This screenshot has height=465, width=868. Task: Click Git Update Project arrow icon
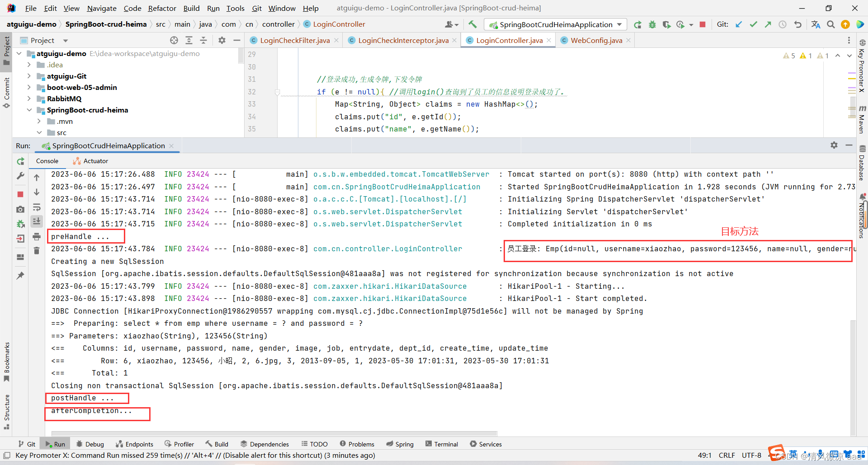[x=739, y=24]
